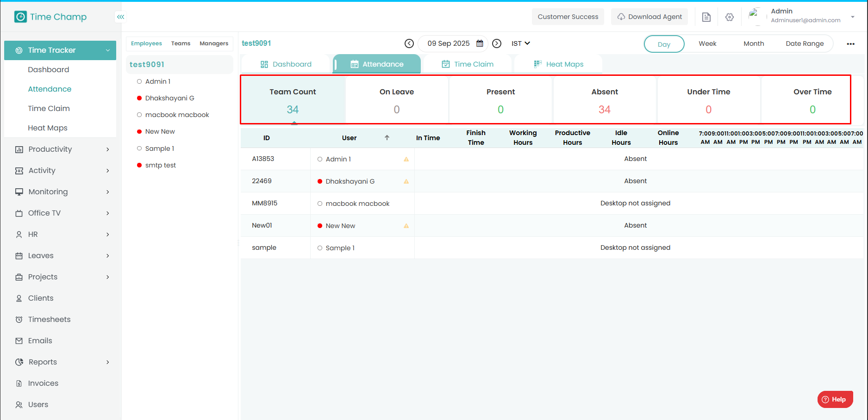
Task: Switch to Month view
Action: click(754, 43)
